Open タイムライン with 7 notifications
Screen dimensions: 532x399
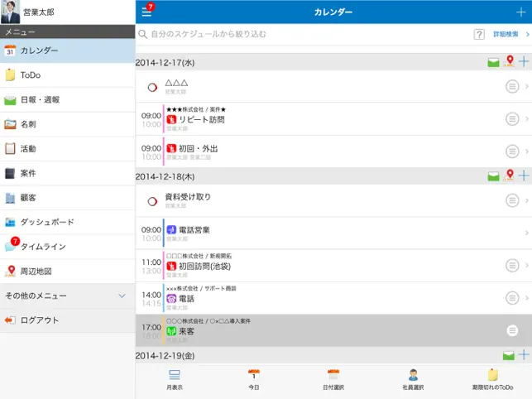(x=68, y=247)
